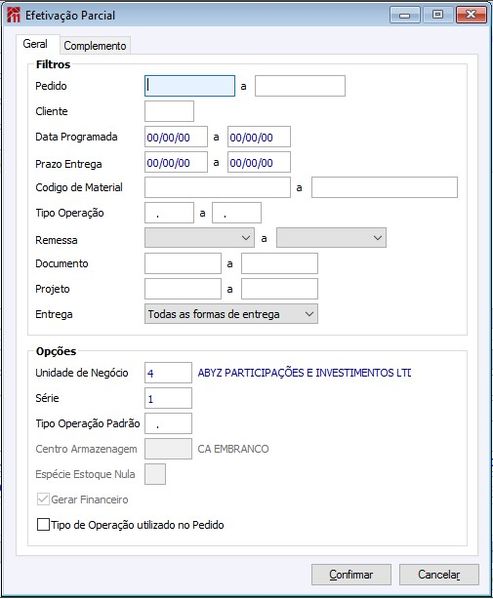Open the Complemento tab
Screen dimensions: 493x599
tap(95, 46)
